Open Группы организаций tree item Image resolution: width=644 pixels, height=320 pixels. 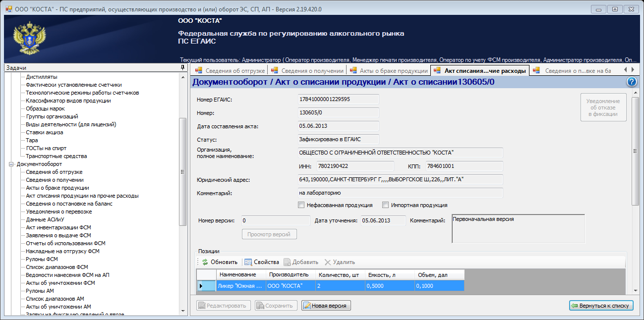[x=52, y=116]
